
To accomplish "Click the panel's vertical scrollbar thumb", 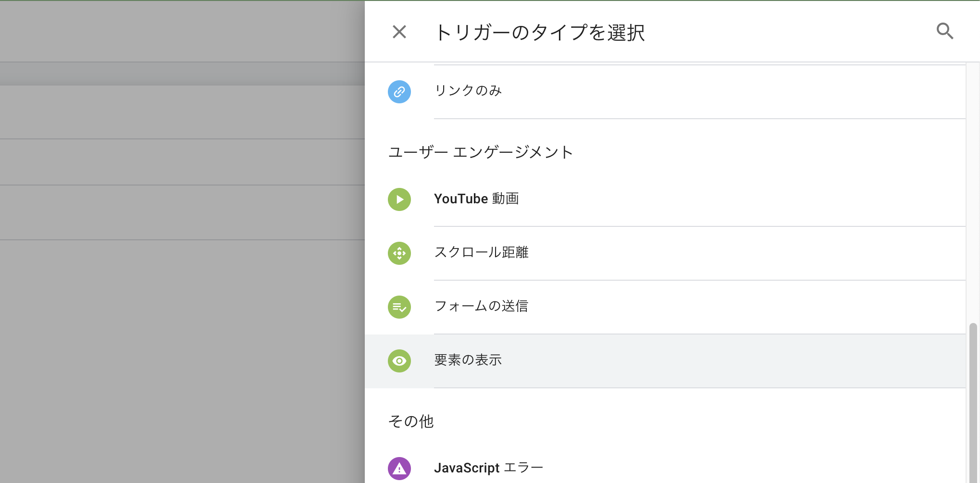I will click(x=973, y=403).
